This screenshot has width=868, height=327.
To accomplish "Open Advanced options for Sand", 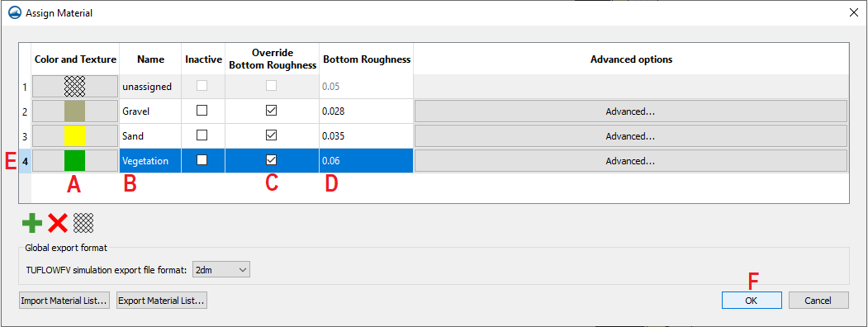I will pos(630,135).
